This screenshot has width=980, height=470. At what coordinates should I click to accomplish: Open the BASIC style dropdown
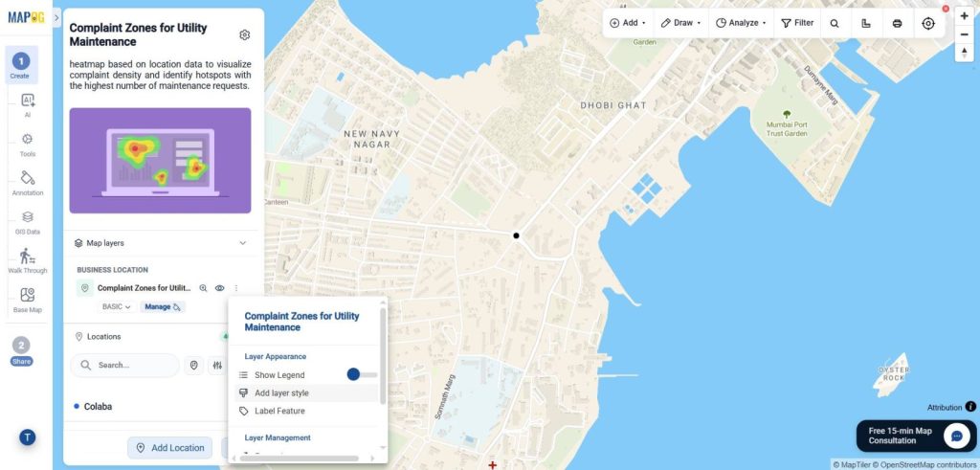click(x=117, y=307)
